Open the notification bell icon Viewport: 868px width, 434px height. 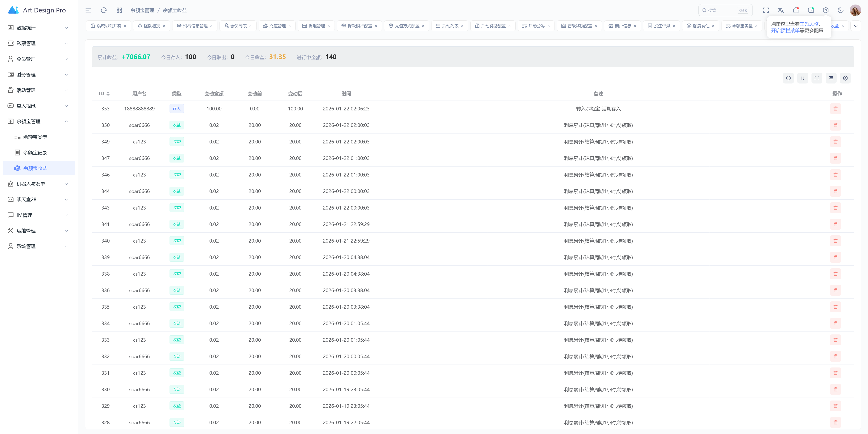796,10
